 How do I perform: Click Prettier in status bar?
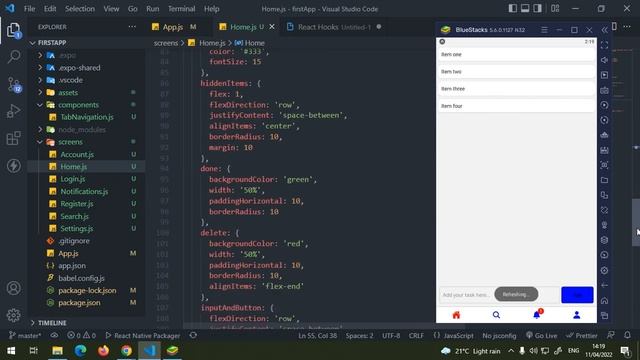coord(582,336)
